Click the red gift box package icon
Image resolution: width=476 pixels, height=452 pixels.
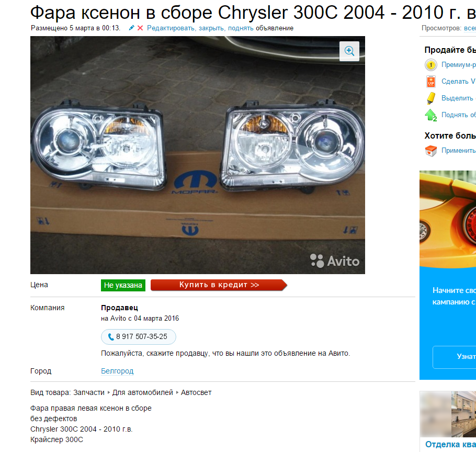(431, 151)
